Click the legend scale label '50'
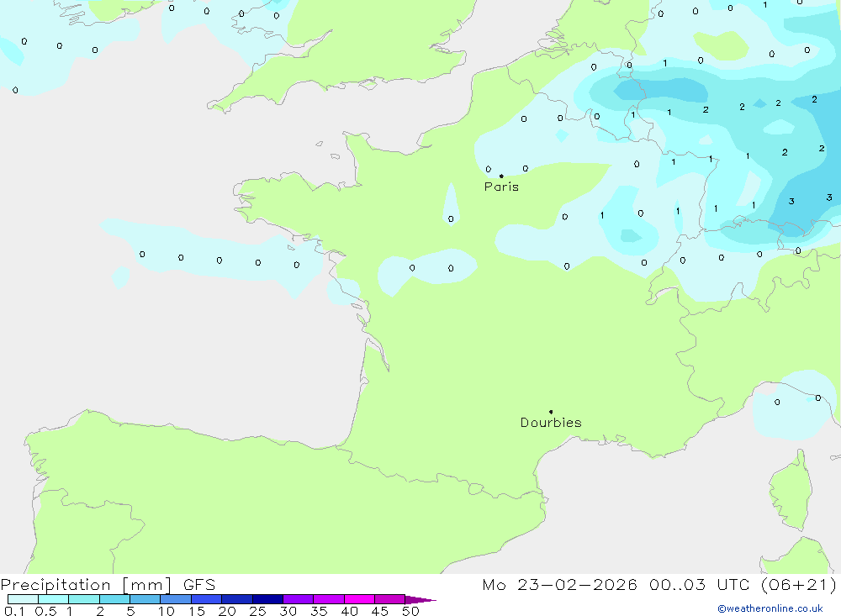Viewport: 841px width, 616px height. (410, 611)
